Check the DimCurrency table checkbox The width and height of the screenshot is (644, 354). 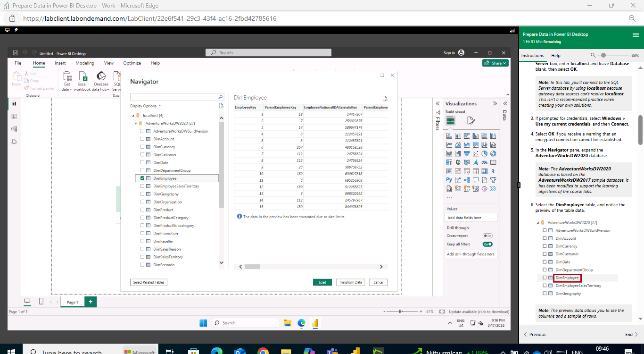142,147
